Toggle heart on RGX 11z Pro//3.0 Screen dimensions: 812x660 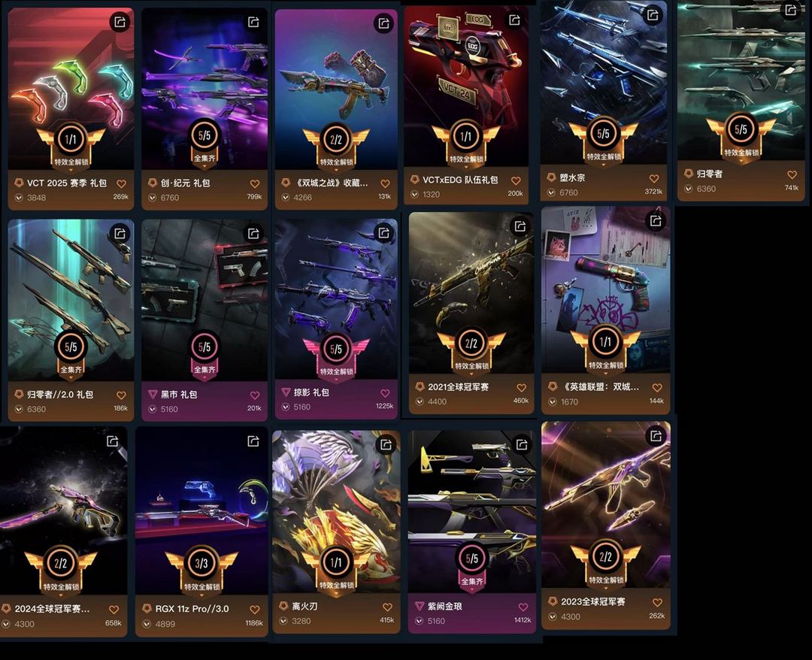(254, 610)
